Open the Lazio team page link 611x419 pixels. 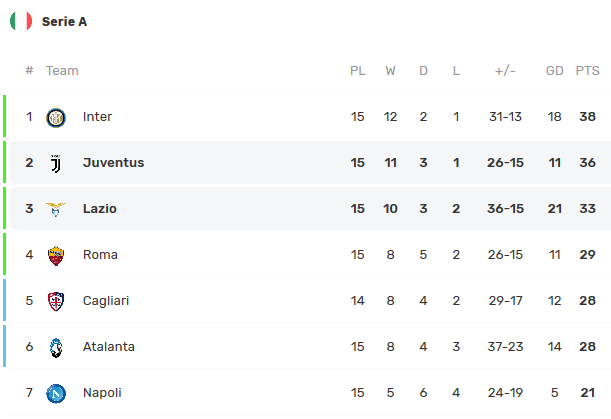(x=100, y=209)
